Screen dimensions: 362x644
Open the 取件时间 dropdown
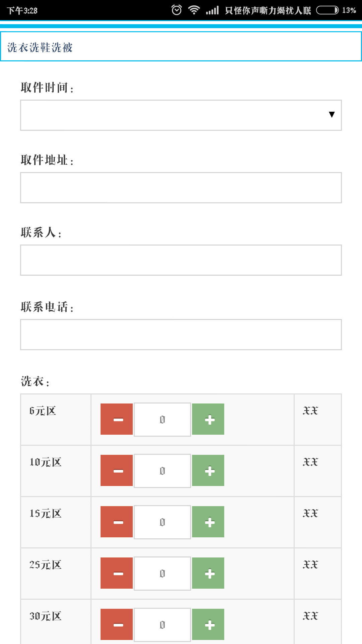[x=181, y=115]
